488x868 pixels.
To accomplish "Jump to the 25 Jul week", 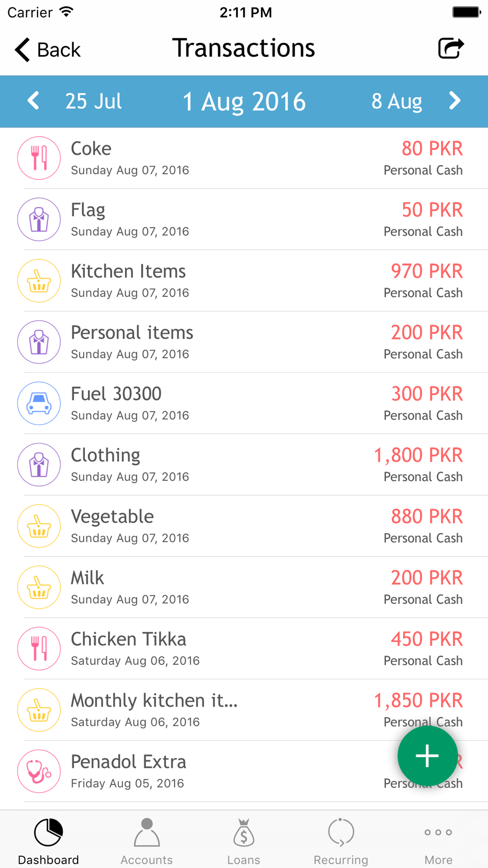I will 93,101.
